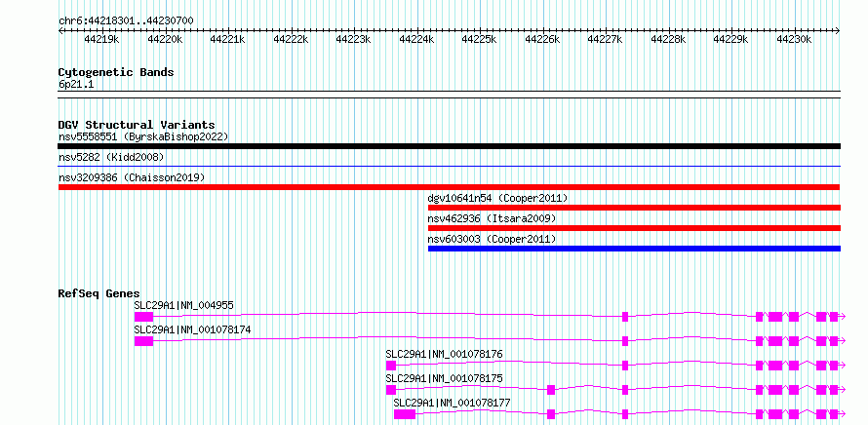This screenshot has width=868, height=425.
Task: Open the SLC29A1|NM_001078177 transcript label
Action: pos(452,403)
